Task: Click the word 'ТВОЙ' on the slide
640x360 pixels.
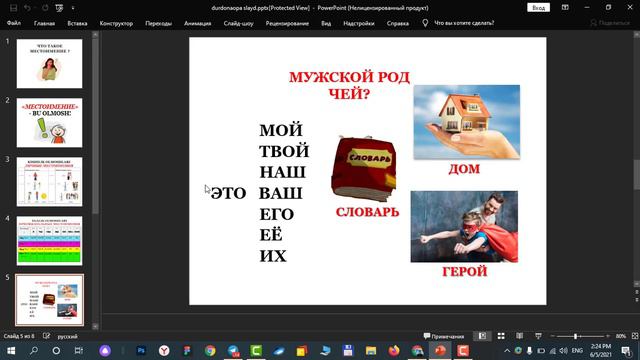Action: [x=284, y=151]
